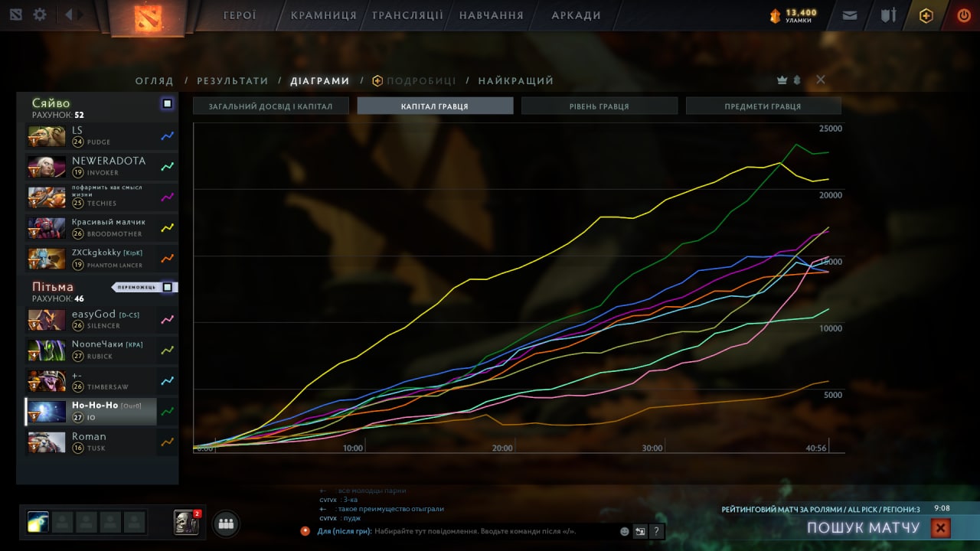The height and width of the screenshot is (551, 980).
Task: Open the АРКАДИ menu
Action: click(576, 15)
